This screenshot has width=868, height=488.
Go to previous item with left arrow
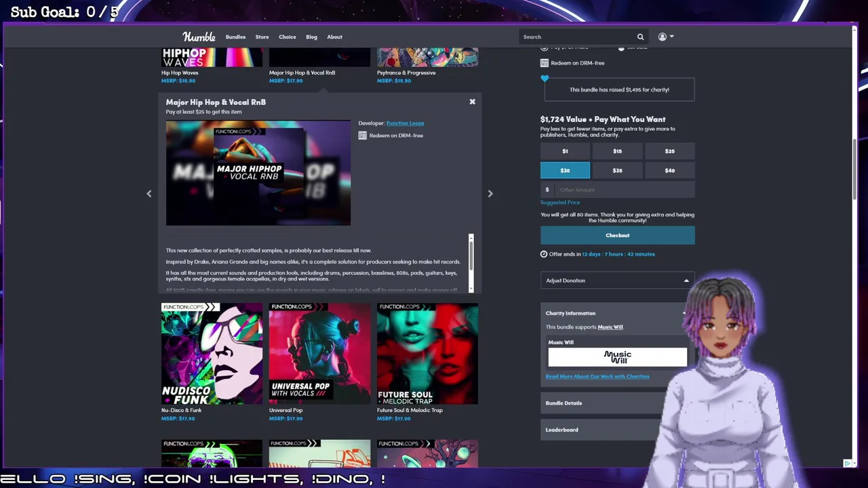pyautogui.click(x=149, y=193)
